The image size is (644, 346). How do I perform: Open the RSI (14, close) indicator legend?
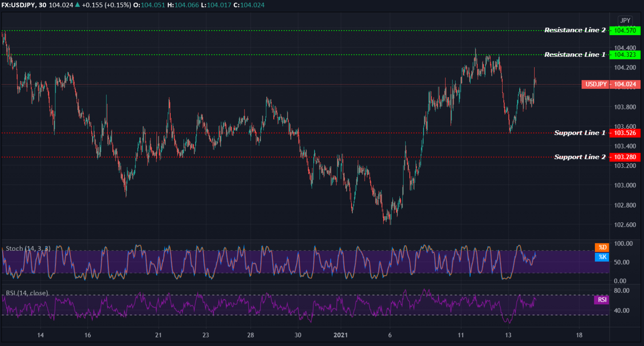(27, 293)
